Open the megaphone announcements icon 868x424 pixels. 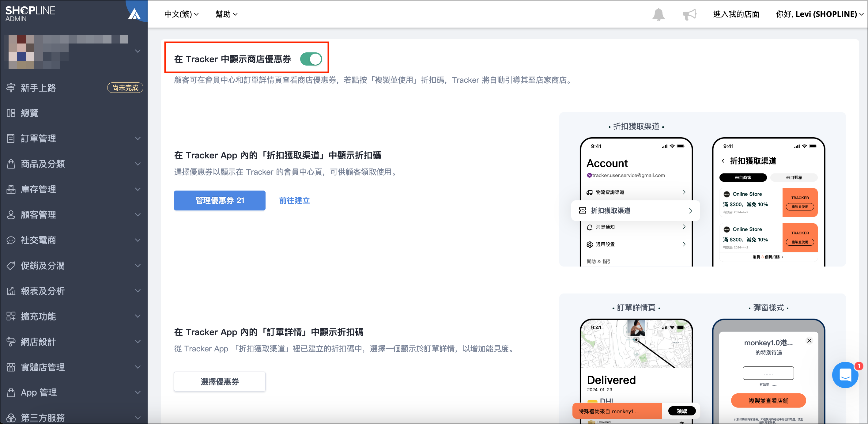coord(689,14)
